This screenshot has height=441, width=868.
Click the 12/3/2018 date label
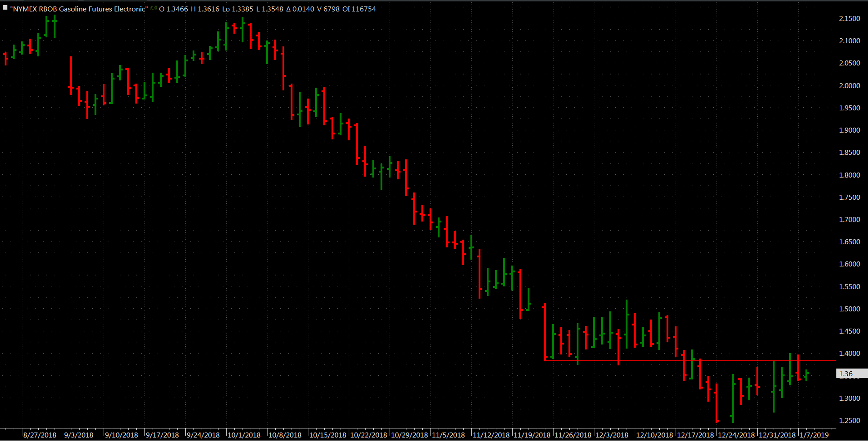(612, 435)
